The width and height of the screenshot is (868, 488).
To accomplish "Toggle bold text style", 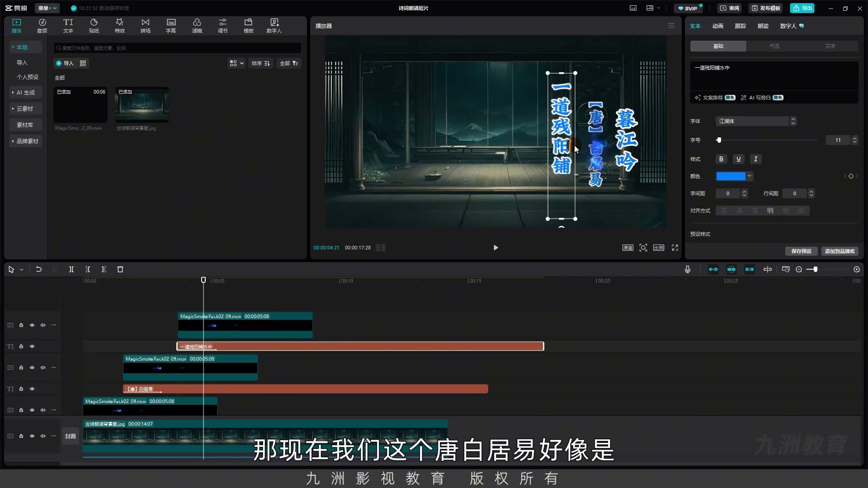I will [722, 159].
